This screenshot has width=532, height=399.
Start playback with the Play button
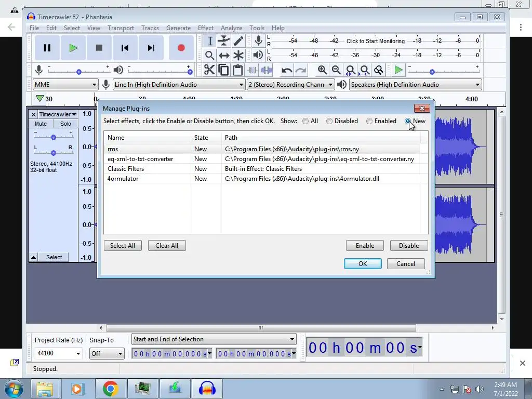pos(73,48)
